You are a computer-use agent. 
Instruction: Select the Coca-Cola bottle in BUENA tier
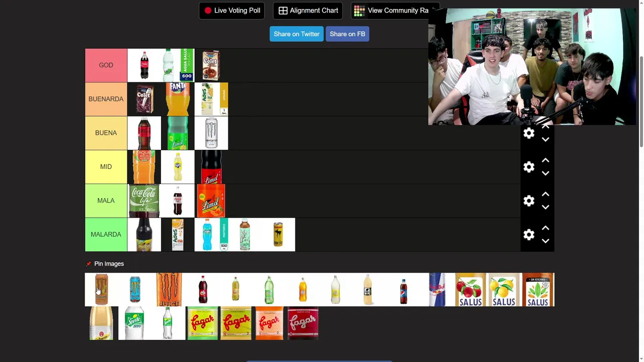pos(144,133)
